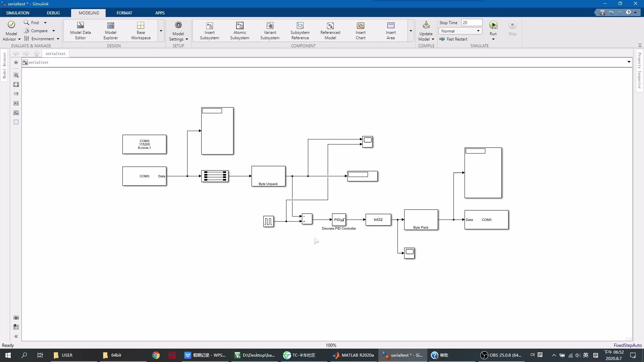Select the zoom tool in the left palette

(x=16, y=75)
